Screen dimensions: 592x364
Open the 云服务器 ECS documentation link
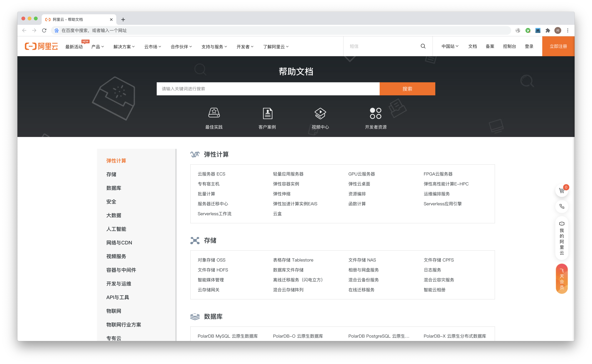click(x=211, y=174)
